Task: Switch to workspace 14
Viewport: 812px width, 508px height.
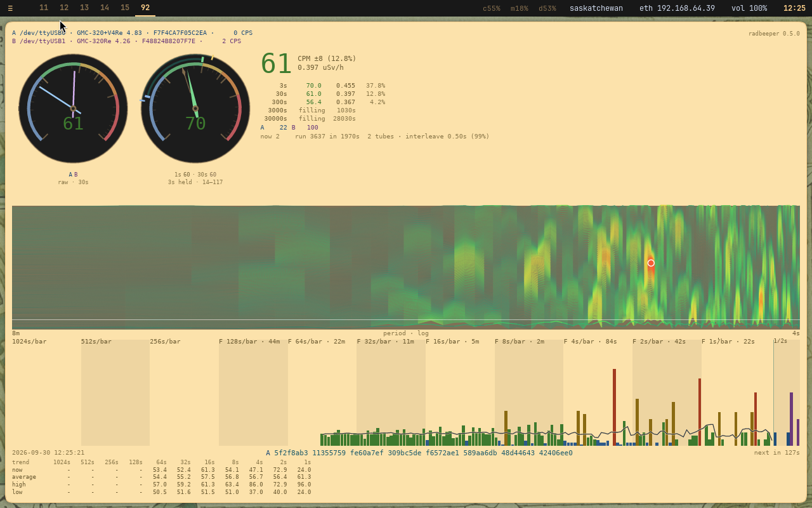Action: (105, 8)
